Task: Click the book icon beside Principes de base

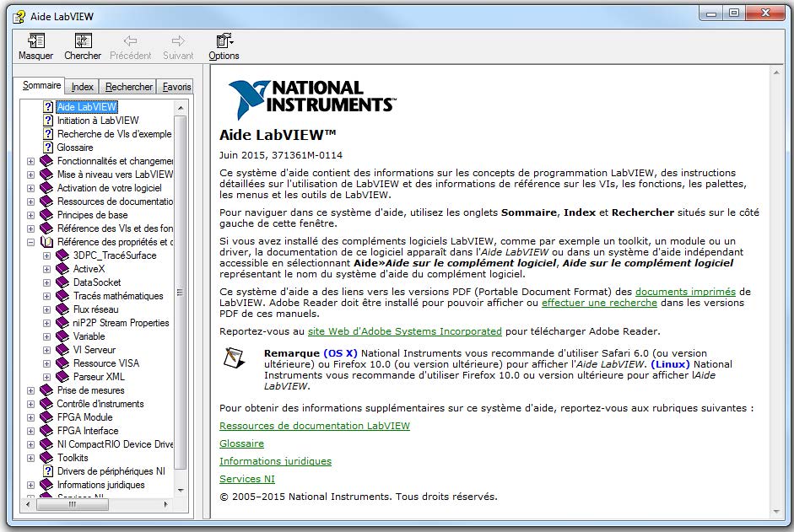Action: [x=46, y=215]
